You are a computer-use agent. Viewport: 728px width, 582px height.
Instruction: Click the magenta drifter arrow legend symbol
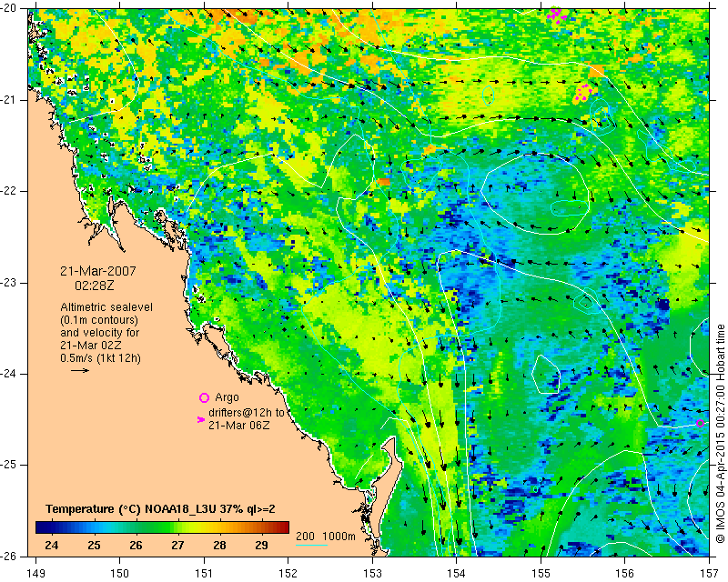tap(201, 419)
